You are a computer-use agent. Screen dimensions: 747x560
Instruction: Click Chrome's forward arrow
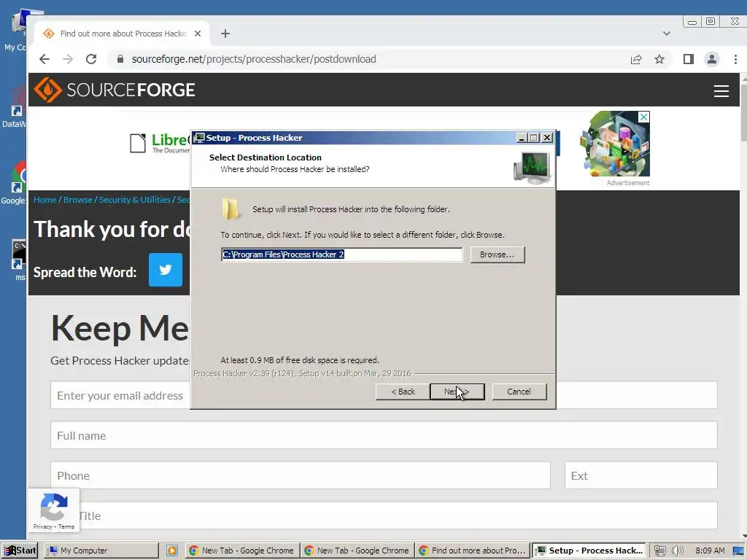click(x=68, y=59)
